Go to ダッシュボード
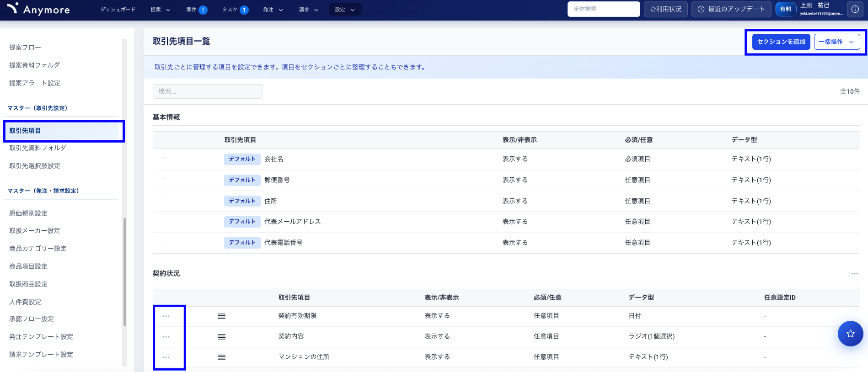Image resolution: width=868 pixels, height=372 pixels. tap(118, 10)
